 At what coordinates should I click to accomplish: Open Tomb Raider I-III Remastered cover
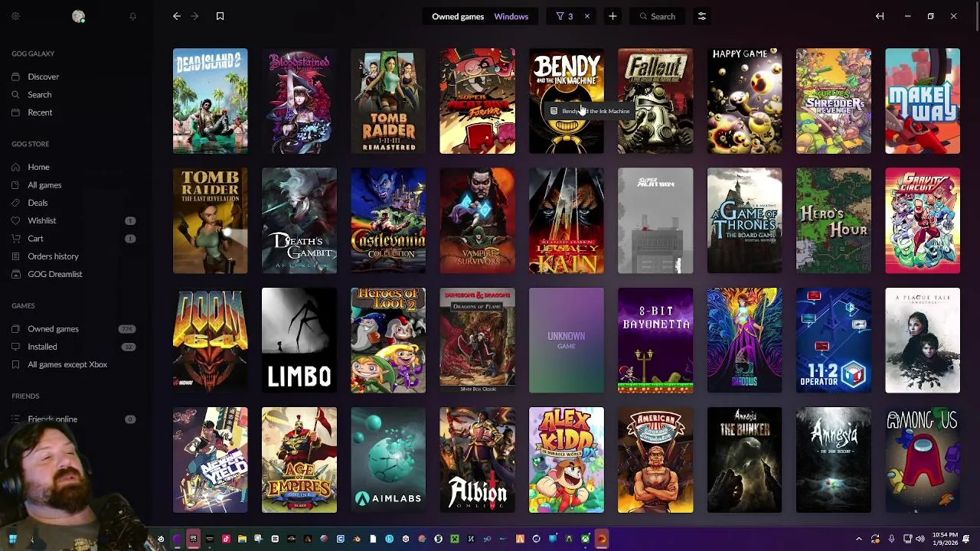coord(388,101)
